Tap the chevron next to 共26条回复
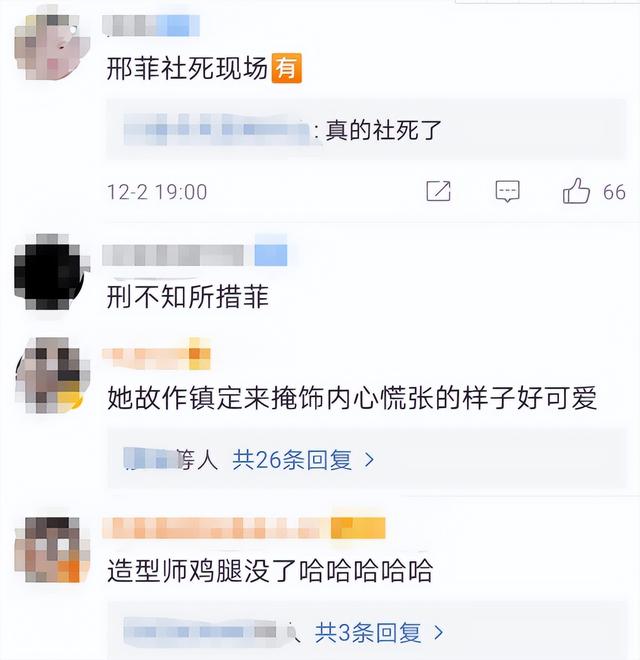The width and height of the screenshot is (640, 660). coord(369,460)
